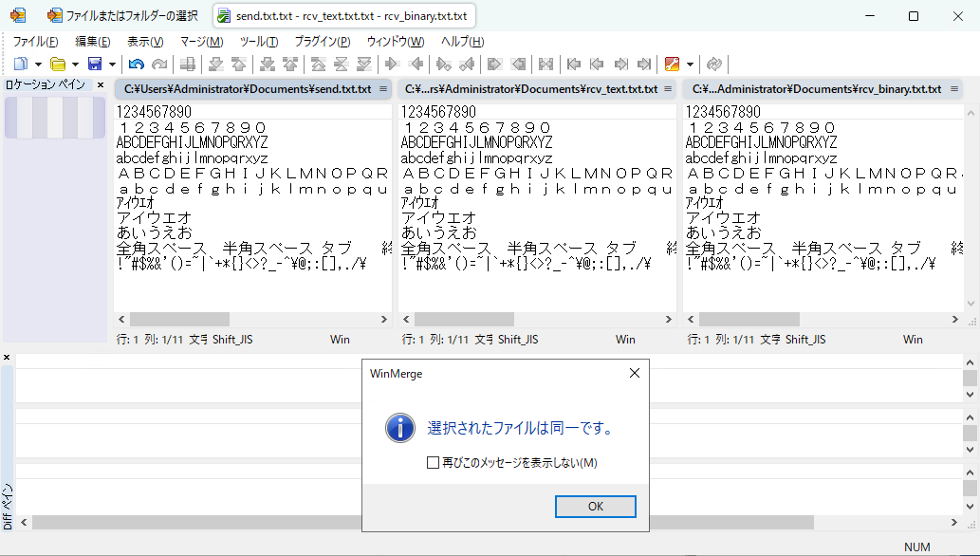The image size is (980, 556).
Task: Click horizontal scrollbar thumb in send.txt pane
Action: click(x=179, y=319)
